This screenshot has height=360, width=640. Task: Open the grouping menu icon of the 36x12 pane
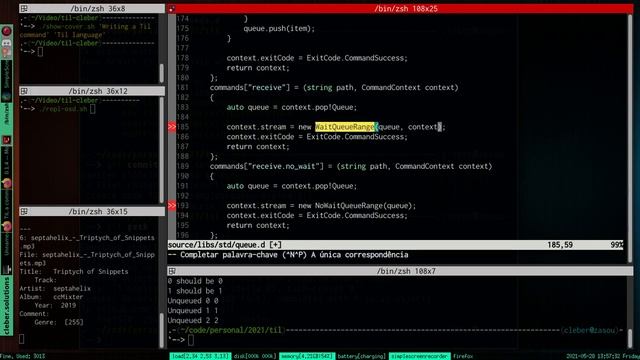(x=24, y=91)
